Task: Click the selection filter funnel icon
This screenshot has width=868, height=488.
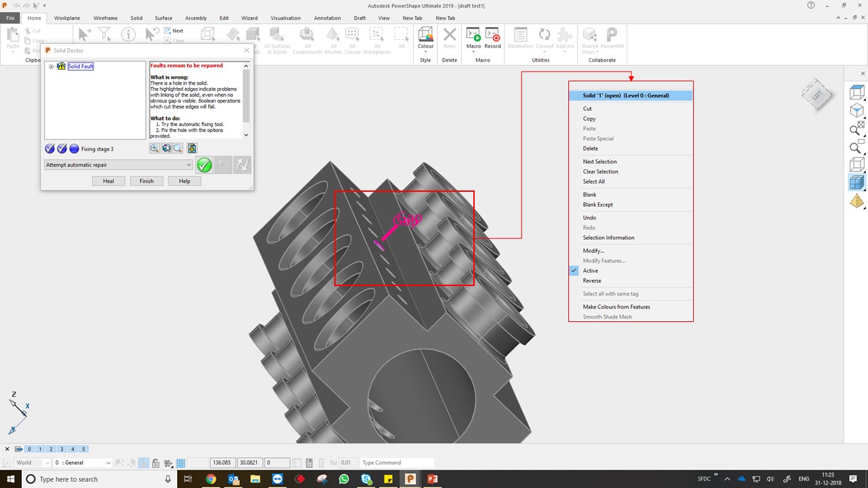Action: [x=104, y=34]
